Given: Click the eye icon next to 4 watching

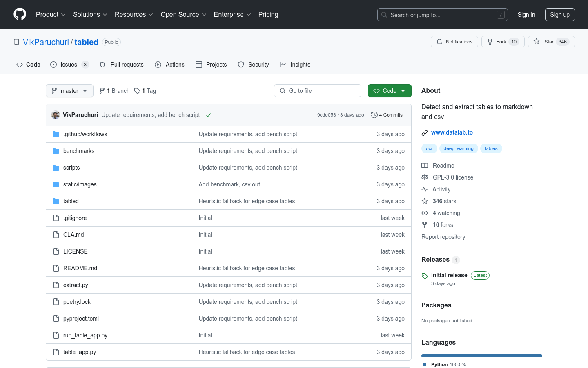Looking at the screenshot, I should pyautogui.click(x=425, y=213).
